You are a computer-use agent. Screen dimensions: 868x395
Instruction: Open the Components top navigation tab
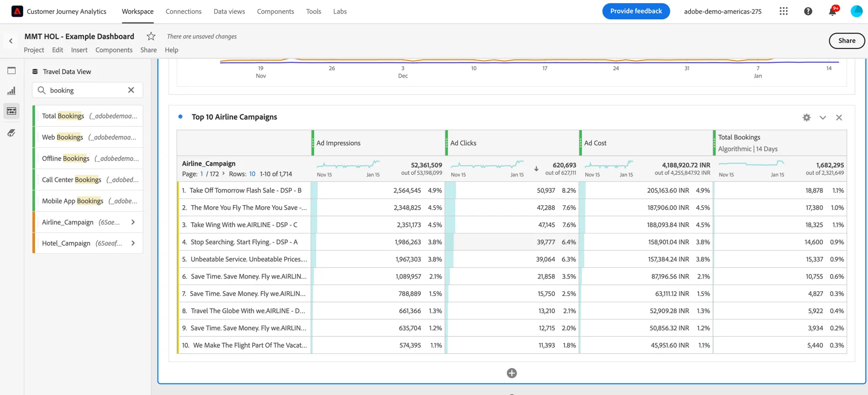point(275,11)
